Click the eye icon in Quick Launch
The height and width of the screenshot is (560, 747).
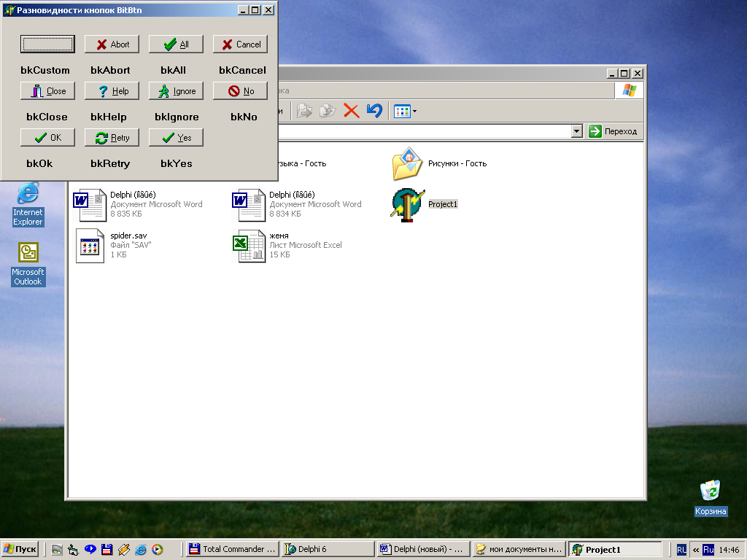(57, 550)
